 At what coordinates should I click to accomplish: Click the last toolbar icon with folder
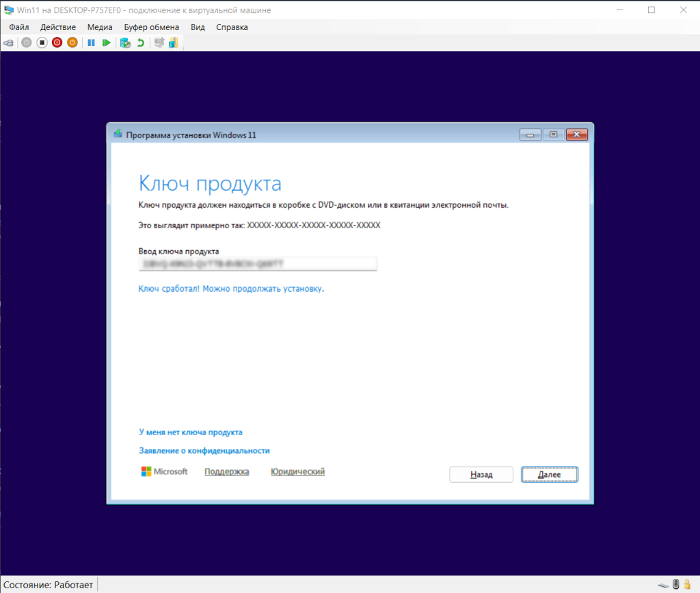coord(174,43)
